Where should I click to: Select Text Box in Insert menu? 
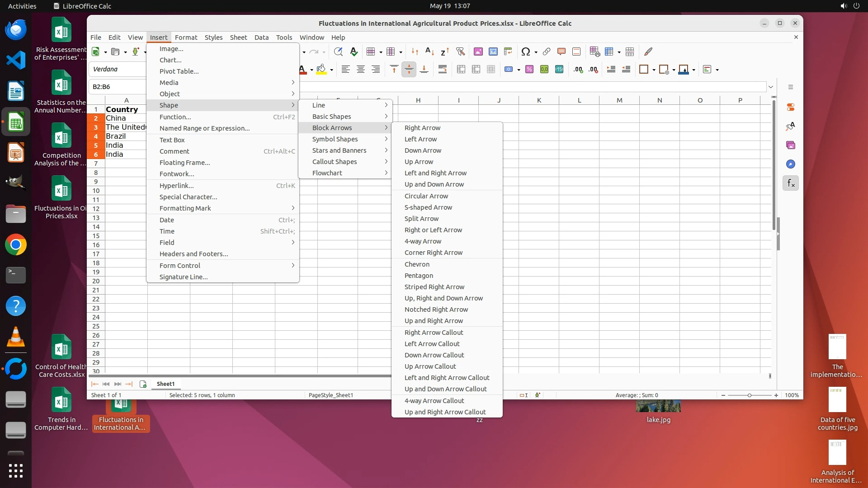click(x=172, y=140)
